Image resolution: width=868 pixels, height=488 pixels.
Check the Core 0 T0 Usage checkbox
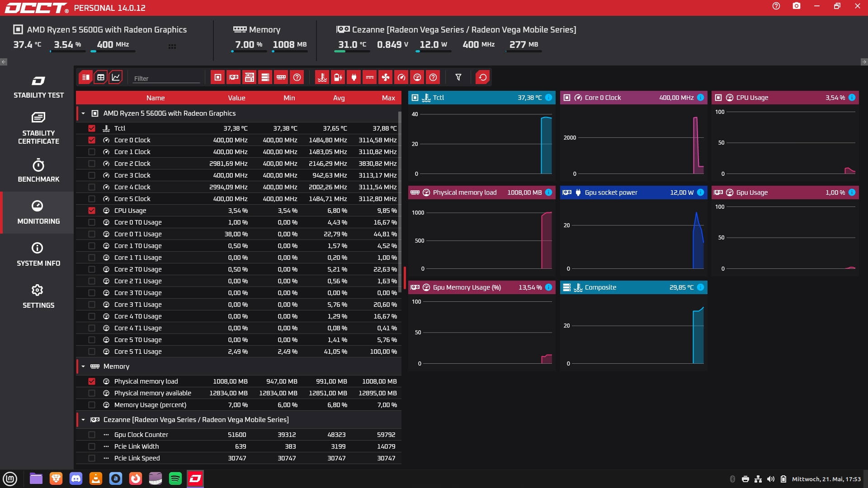[x=92, y=222]
